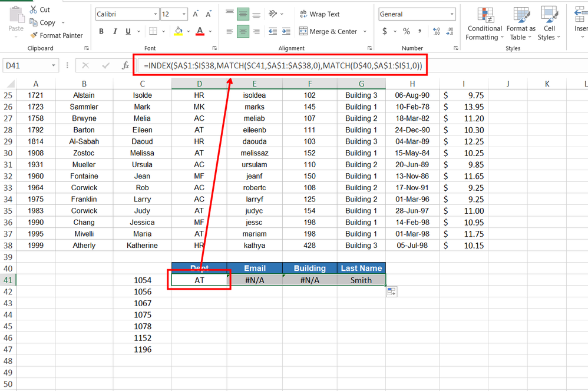Screen dimensions: 588x391
Task: Select the cell containing 24-Dec-90
Action: coord(412,130)
